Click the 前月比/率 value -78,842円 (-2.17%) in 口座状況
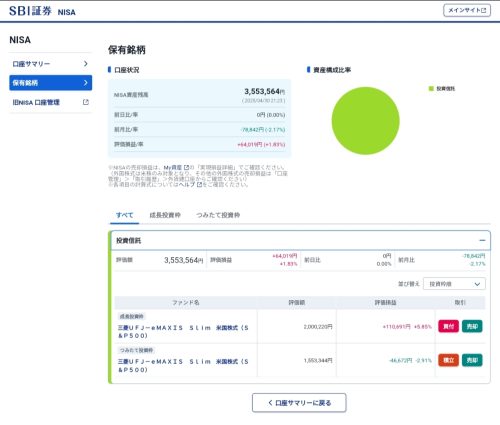 pyautogui.click(x=263, y=130)
